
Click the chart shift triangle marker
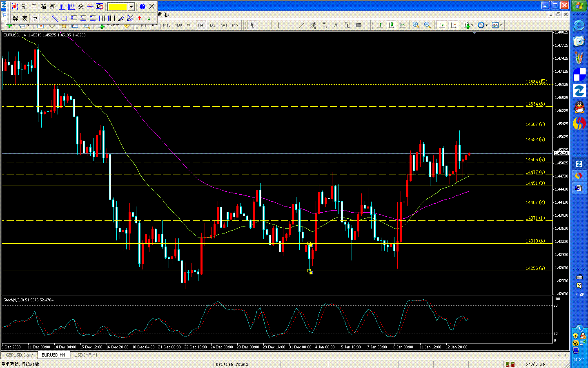tap(474, 33)
